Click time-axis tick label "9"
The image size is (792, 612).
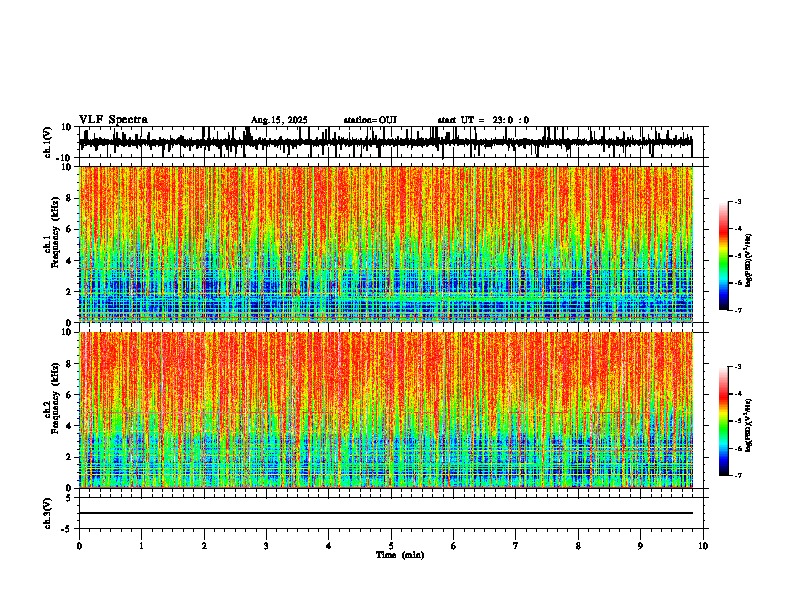pyautogui.click(x=640, y=546)
